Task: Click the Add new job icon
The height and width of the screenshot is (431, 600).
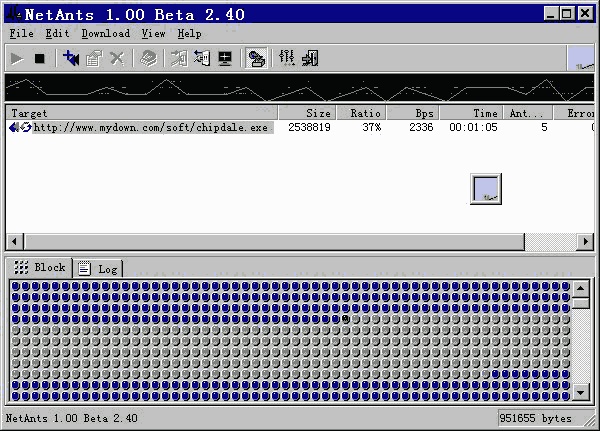Action: 71,58
